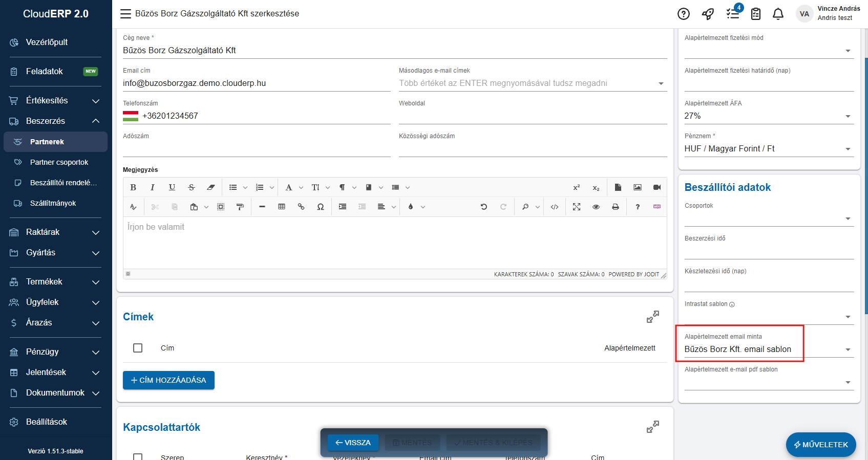868x460 pixels.
Task: Open the notifications bell
Action: 778,14
